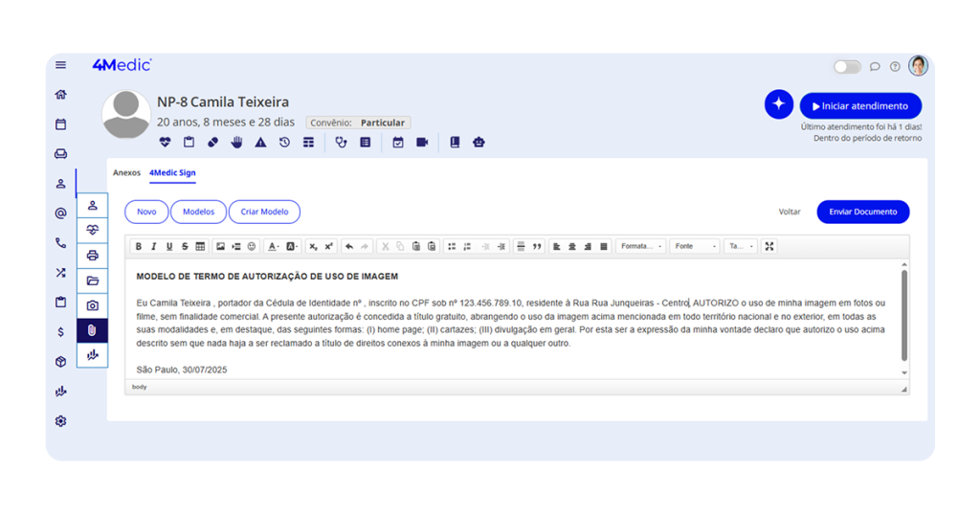Maximize the editor to fullscreen
The width and height of the screenshot is (980, 515).
click(769, 246)
